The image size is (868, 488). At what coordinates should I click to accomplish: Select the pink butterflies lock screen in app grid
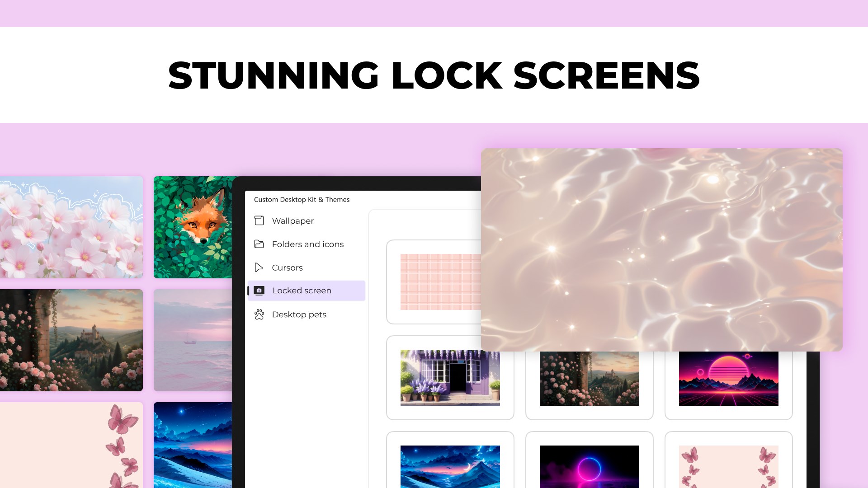tap(729, 467)
